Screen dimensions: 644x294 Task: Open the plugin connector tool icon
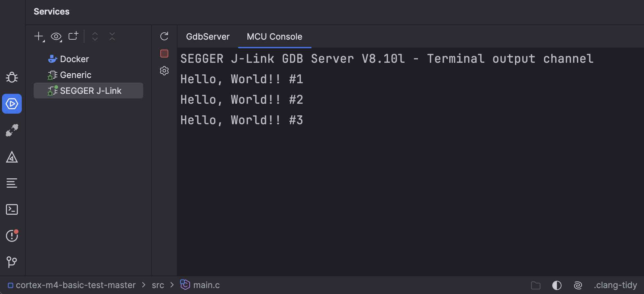[x=12, y=130]
